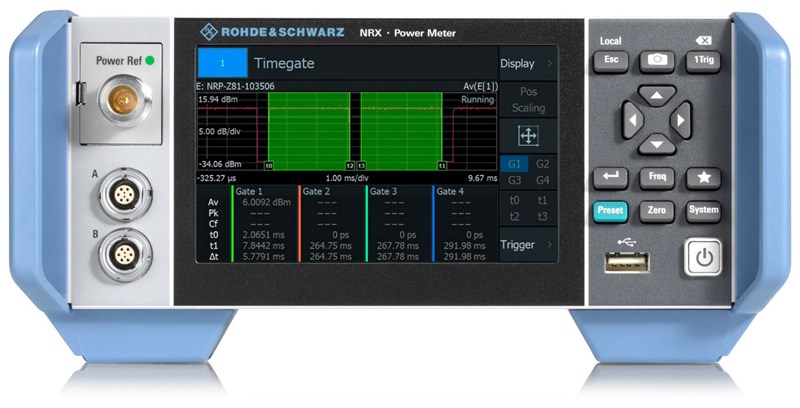Tap the Gate 3 column header
Screen dimensions: 800x408
(383, 192)
